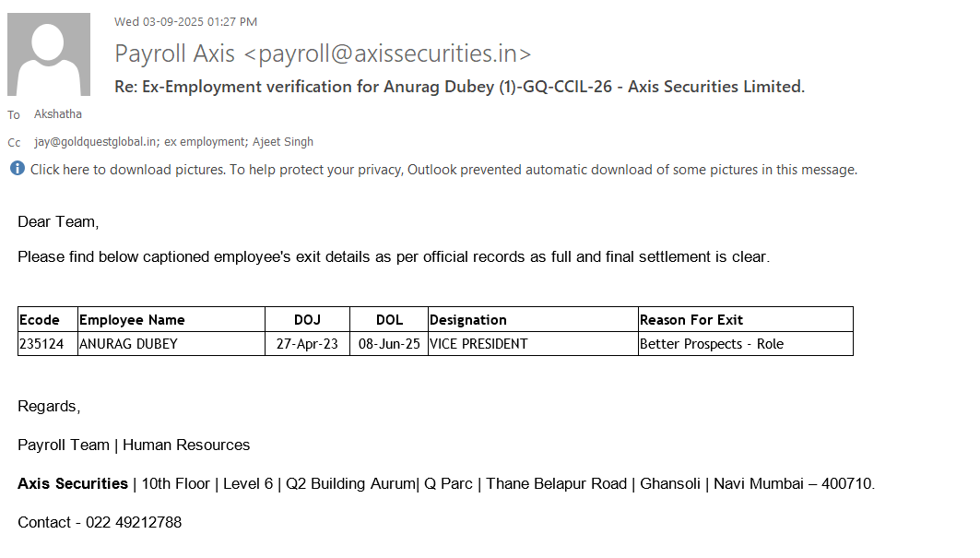Click the contact number 022 49212788
Viewport: 980px width, 558px height.
134,522
